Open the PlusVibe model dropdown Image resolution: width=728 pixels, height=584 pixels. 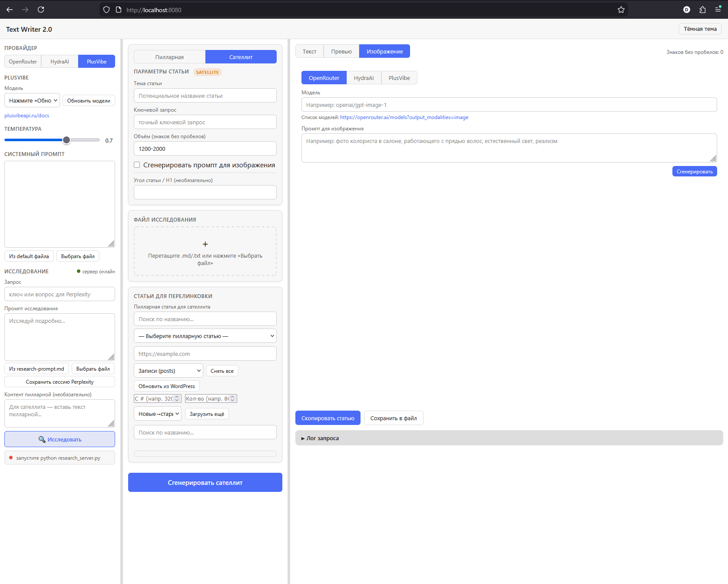point(33,100)
